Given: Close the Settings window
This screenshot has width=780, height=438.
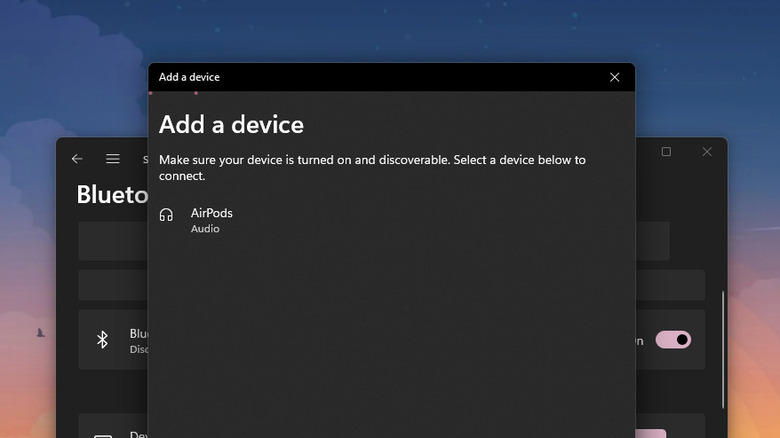Looking at the screenshot, I should coord(707,152).
